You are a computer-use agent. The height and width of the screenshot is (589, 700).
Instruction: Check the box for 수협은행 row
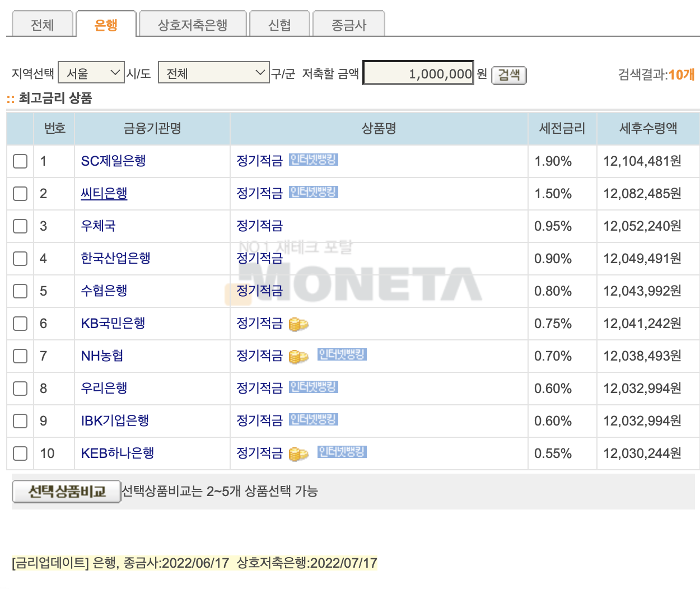coord(20,291)
